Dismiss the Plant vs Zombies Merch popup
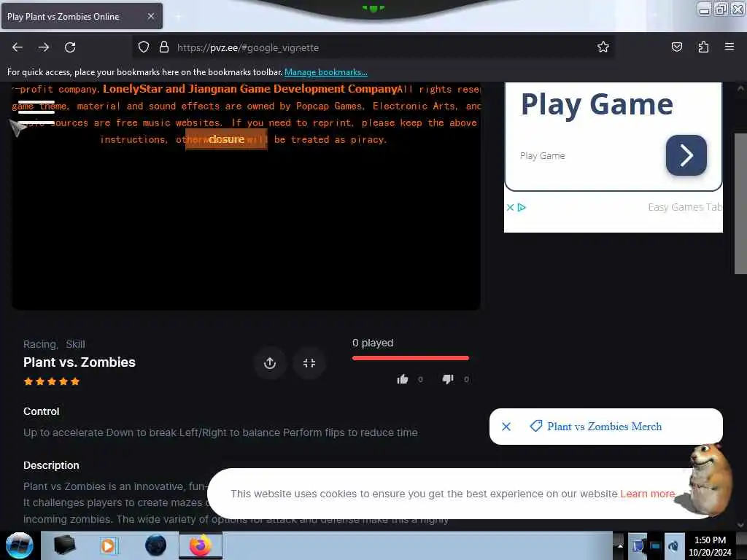Image resolution: width=747 pixels, height=560 pixels. [x=506, y=427]
